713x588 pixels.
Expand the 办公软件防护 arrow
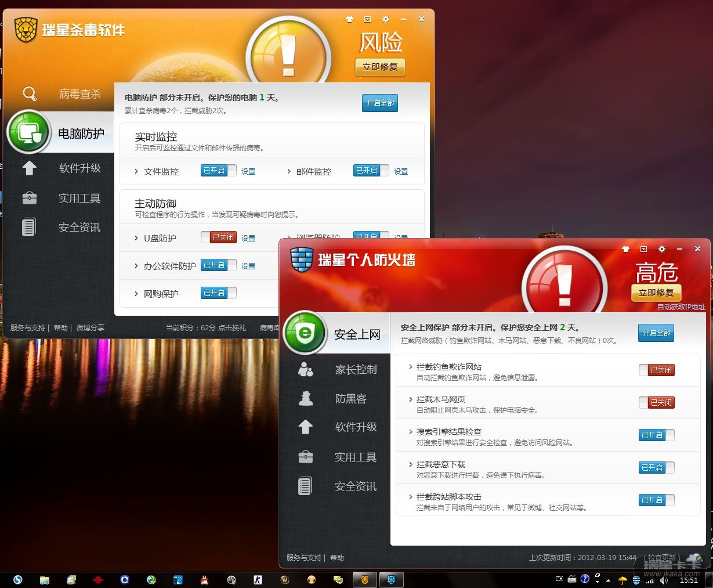pos(136,266)
